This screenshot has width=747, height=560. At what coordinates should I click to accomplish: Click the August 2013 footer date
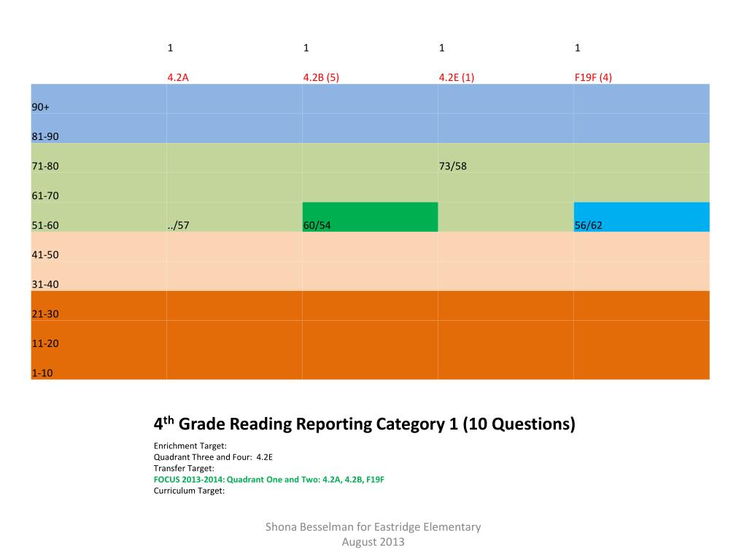tap(373, 542)
